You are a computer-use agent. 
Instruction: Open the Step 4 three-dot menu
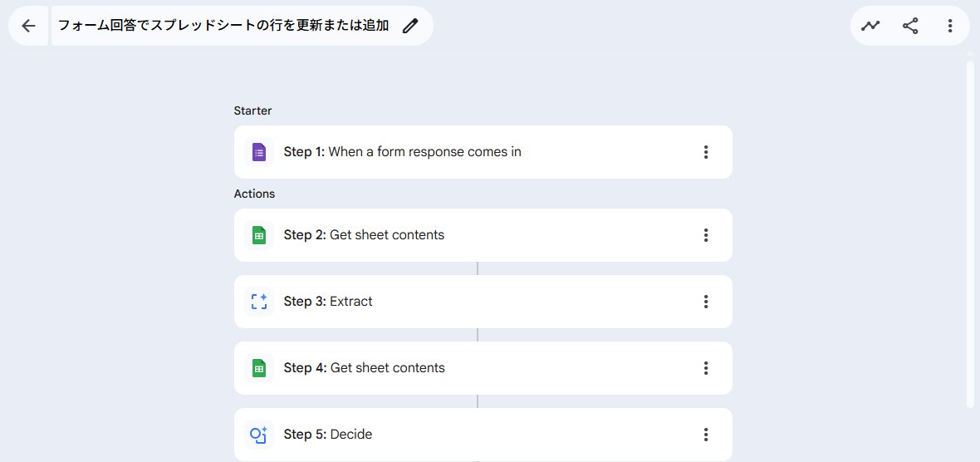pyautogui.click(x=706, y=368)
